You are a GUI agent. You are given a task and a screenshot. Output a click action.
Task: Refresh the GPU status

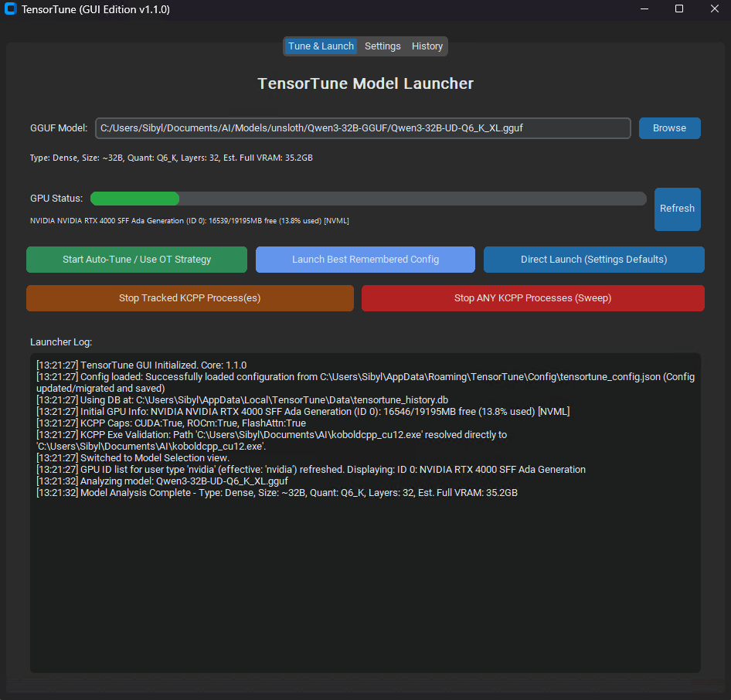pyautogui.click(x=678, y=209)
